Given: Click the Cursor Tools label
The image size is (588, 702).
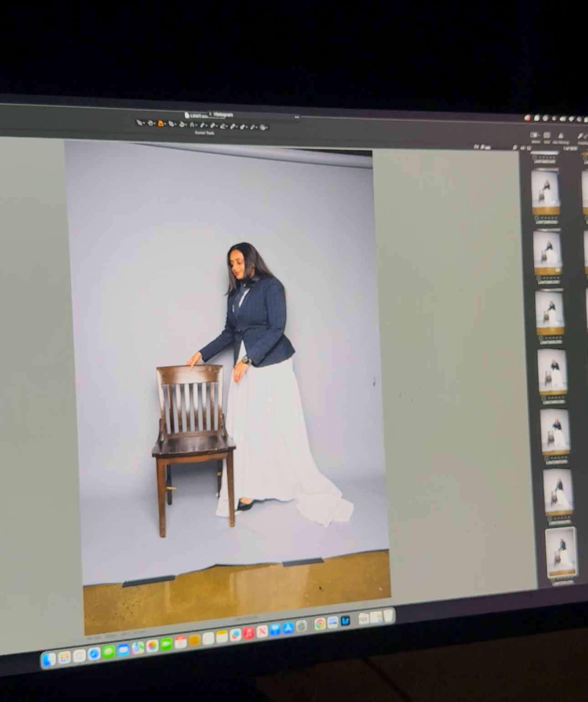Looking at the screenshot, I should click(205, 133).
